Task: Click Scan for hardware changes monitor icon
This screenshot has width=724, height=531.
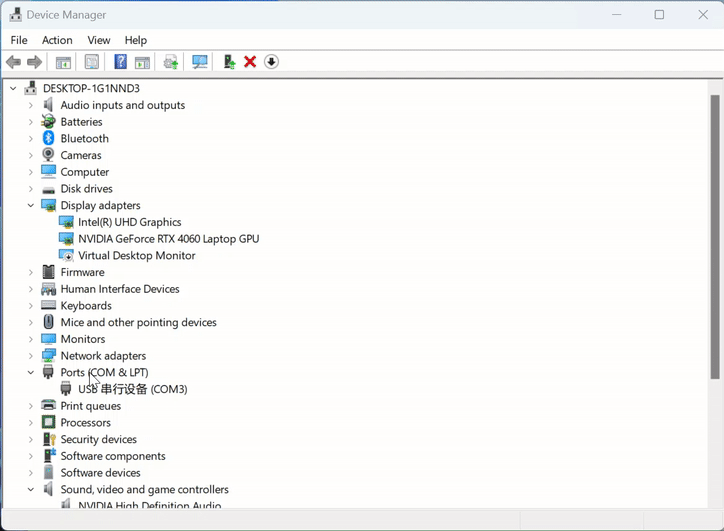Action: pyautogui.click(x=199, y=62)
